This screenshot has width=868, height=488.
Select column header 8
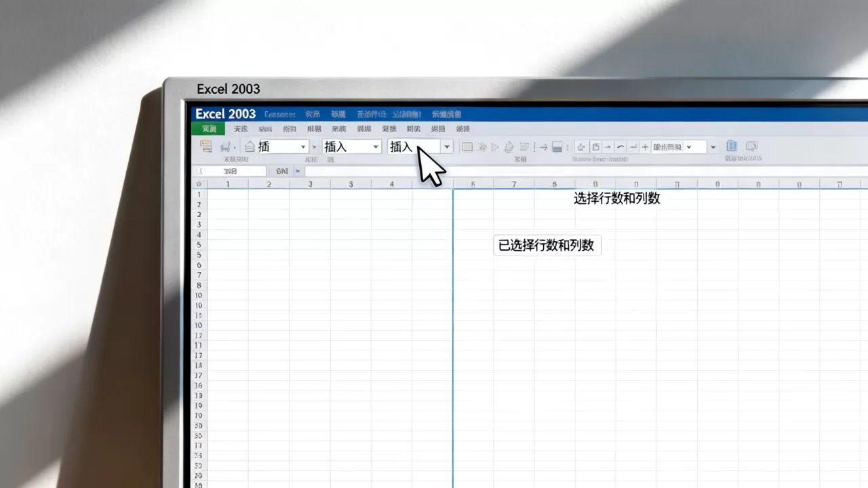[555, 184]
